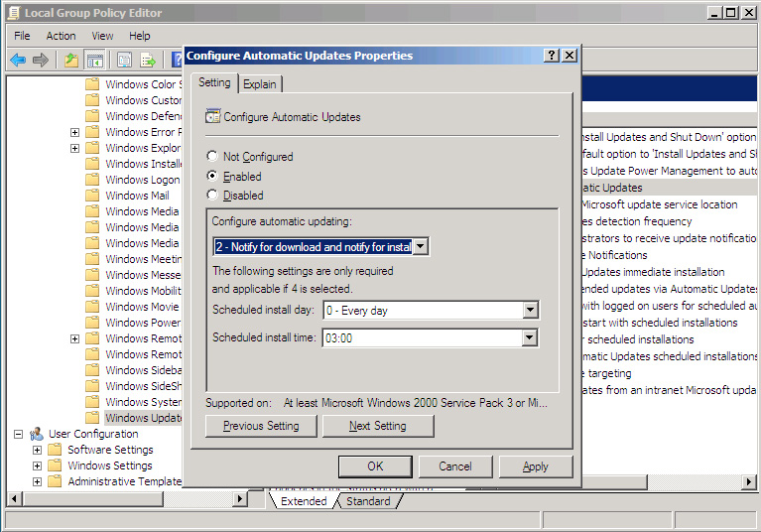Click the folder icon beside Windows Messe
This screenshot has width=761, height=532.
[92, 275]
